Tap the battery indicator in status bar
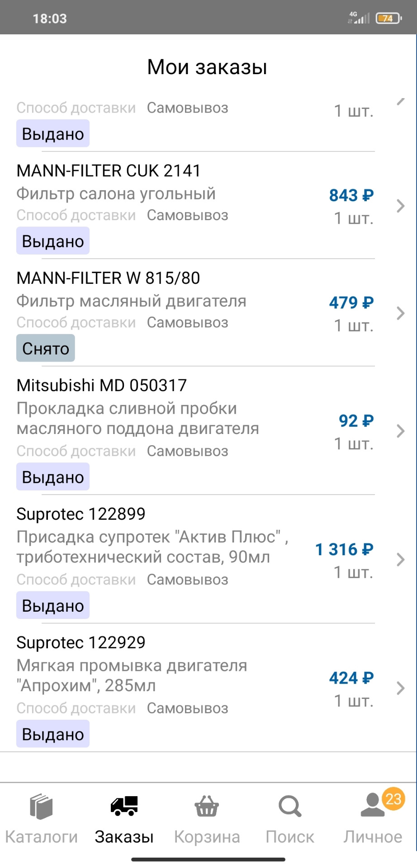This screenshot has height=868, width=417. (x=388, y=19)
